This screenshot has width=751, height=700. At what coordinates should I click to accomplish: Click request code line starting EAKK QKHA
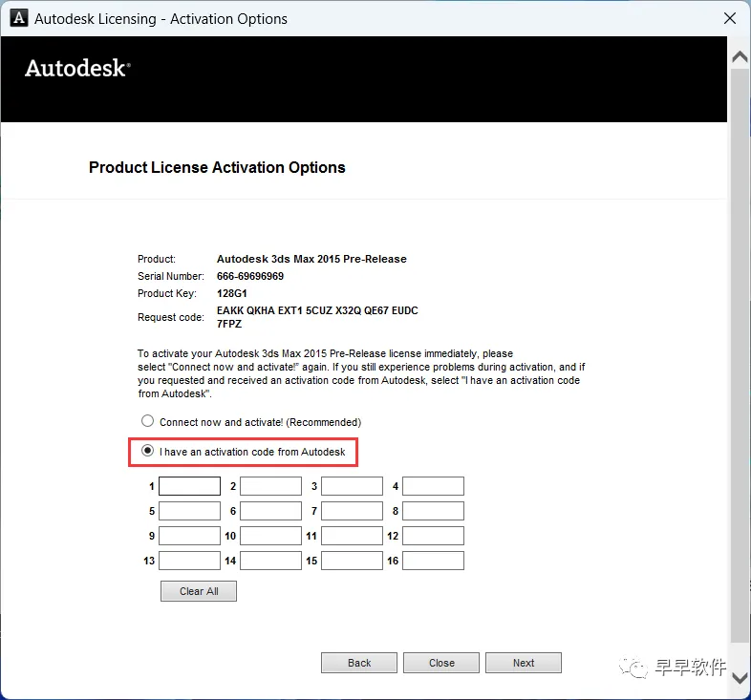317,310
